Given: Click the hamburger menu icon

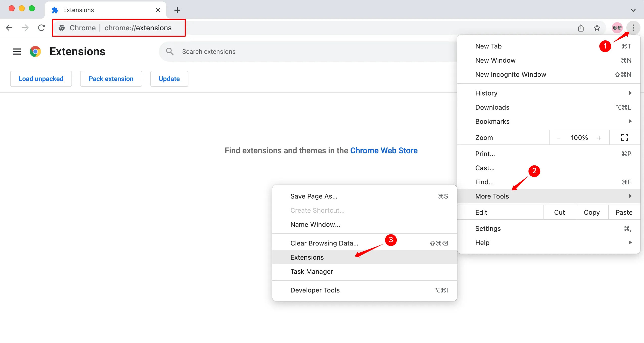Looking at the screenshot, I should (x=16, y=51).
